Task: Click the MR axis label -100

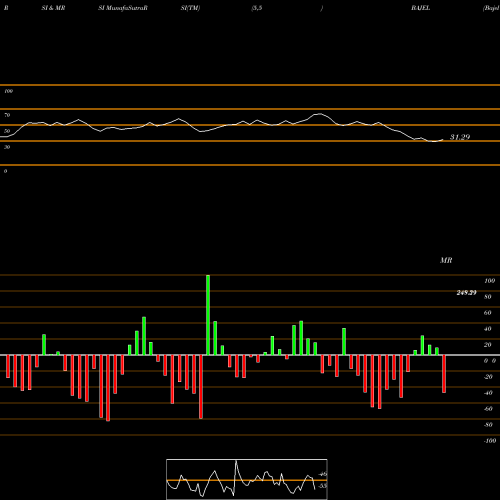Action: tap(490, 441)
